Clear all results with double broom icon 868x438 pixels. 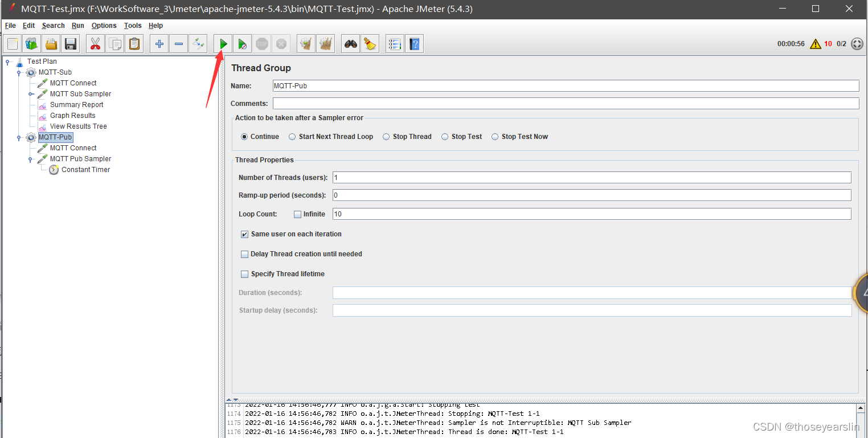[x=326, y=44]
